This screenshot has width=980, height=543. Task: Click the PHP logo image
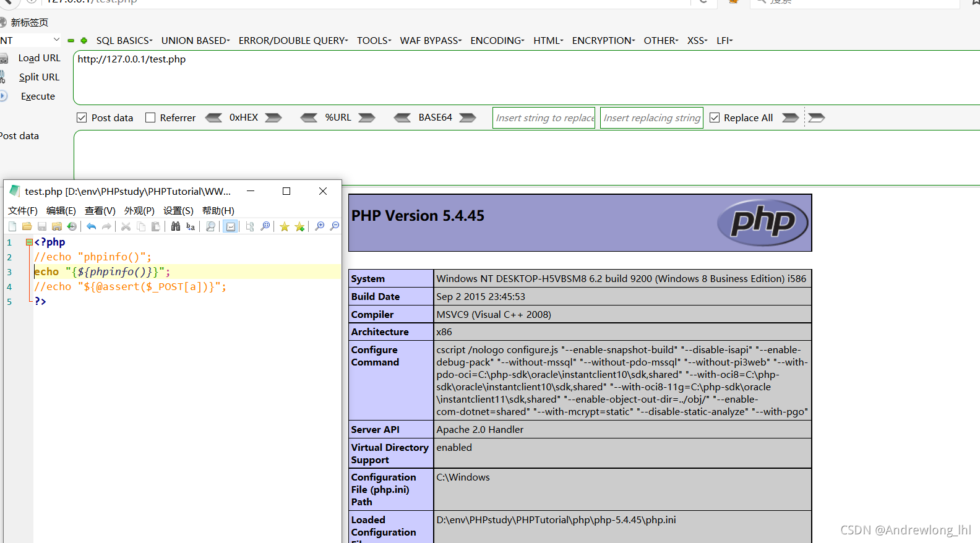(x=763, y=222)
